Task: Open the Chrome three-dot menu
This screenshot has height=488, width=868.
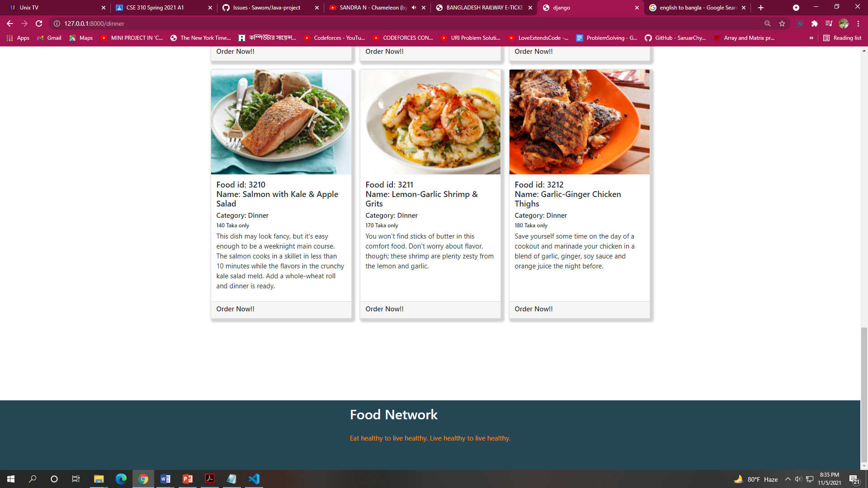Action: [x=858, y=23]
